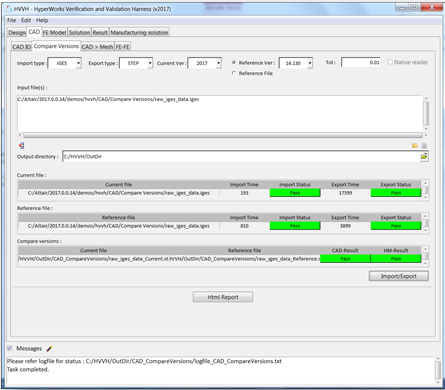Open the CAD > Mesh subtab
Viewport: 445px width, 390px height.
click(x=97, y=47)
